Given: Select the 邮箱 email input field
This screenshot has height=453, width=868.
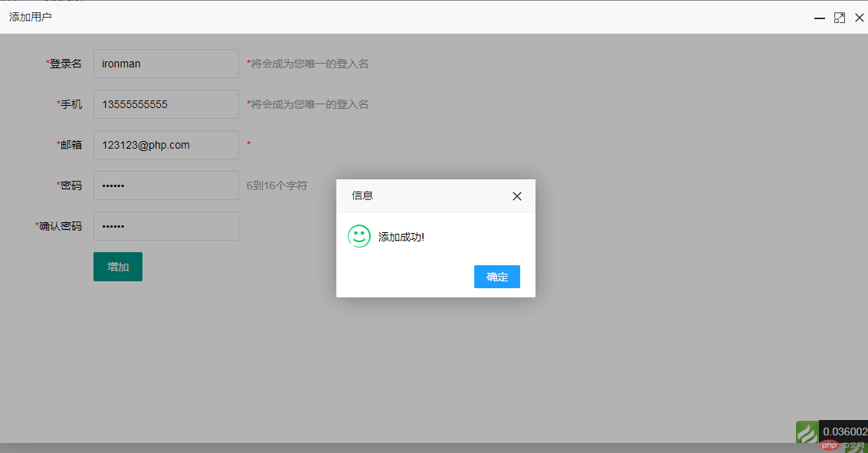Looking at the screenshot, I should 165,145.
